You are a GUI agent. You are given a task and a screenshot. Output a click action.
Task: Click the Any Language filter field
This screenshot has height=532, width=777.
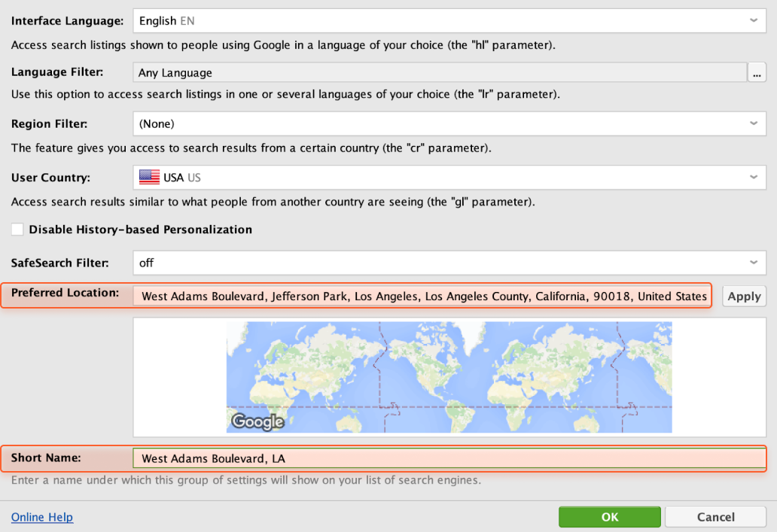click(x=439, y=73)
